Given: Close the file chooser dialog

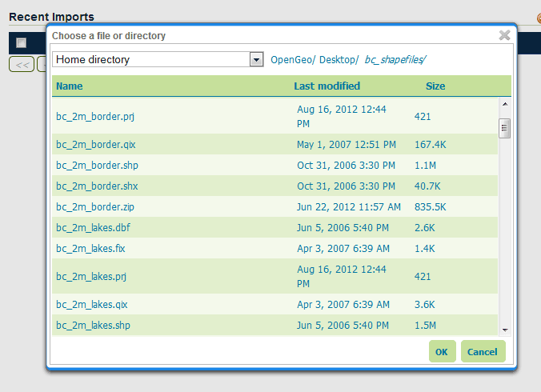Looking at the screenshot, I should click(x=504, y=35).
